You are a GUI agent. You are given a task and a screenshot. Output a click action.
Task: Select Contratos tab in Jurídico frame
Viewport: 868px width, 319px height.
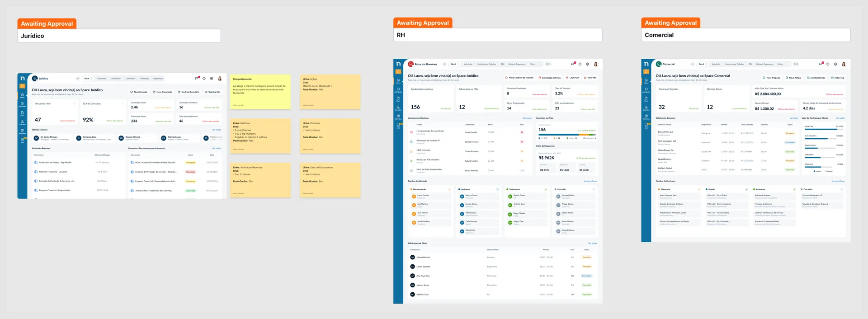[x=102, y=79]
